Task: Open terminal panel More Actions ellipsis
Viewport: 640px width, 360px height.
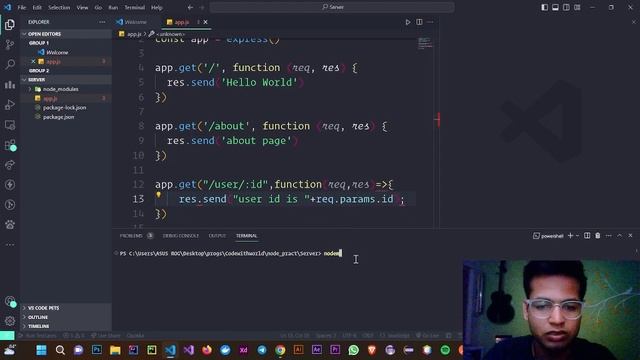Action: pos(609,236)
